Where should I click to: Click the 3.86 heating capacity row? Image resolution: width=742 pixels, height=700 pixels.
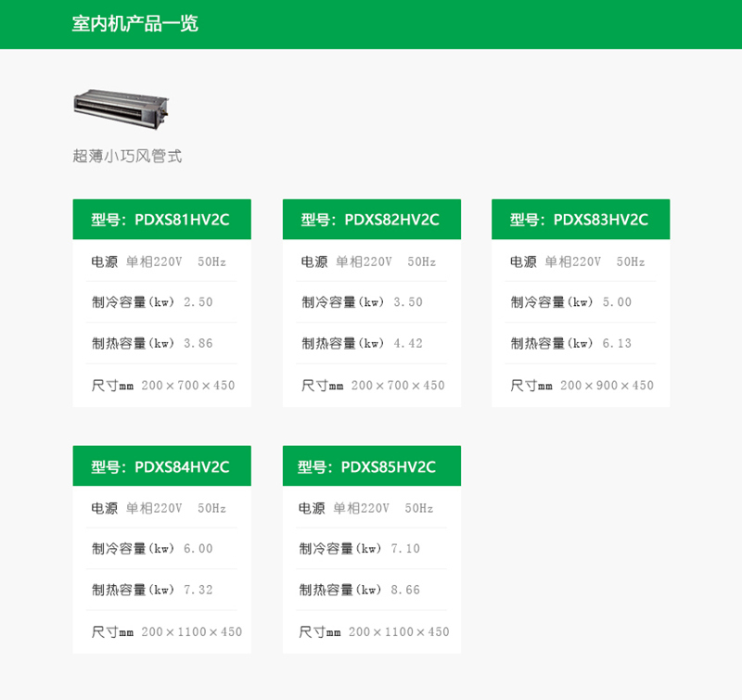[153, 343]
